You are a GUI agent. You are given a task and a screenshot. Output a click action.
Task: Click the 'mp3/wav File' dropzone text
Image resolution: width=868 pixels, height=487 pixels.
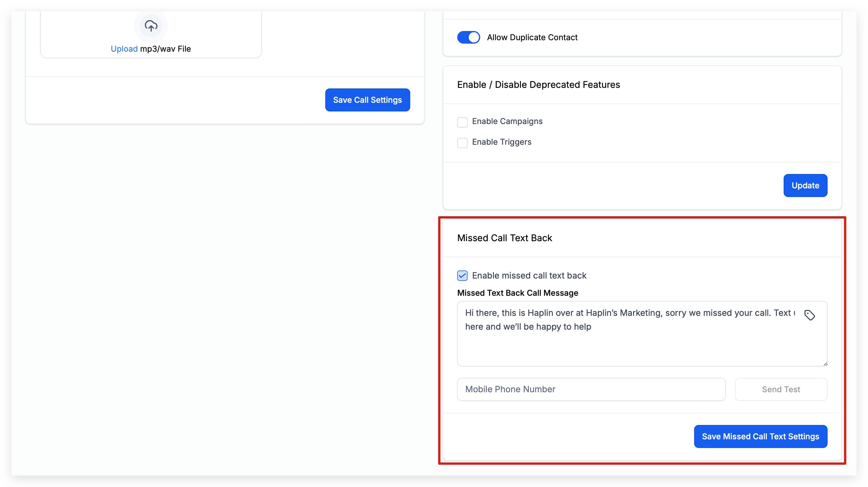(x=166, y=49)
